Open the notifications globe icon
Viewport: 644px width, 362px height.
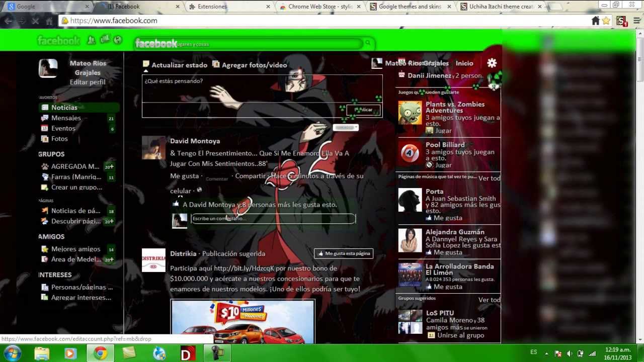[118, 40]
